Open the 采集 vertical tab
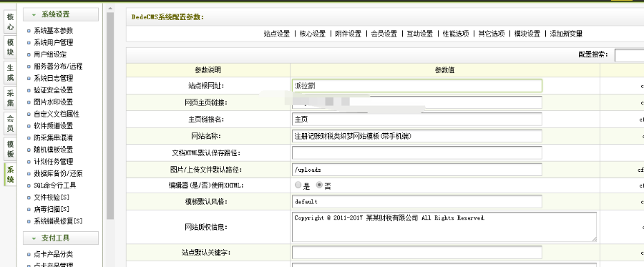644x267 pixels. click(10, 97)
